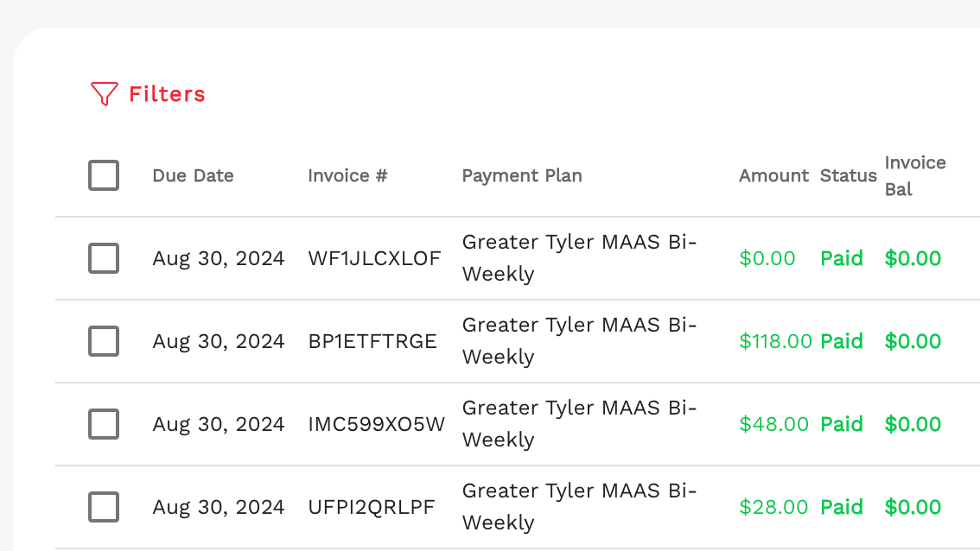Sort by the Amount column header
Image resolution: width=980 pixels, height=551 pixels.
(x=773, y=175)
